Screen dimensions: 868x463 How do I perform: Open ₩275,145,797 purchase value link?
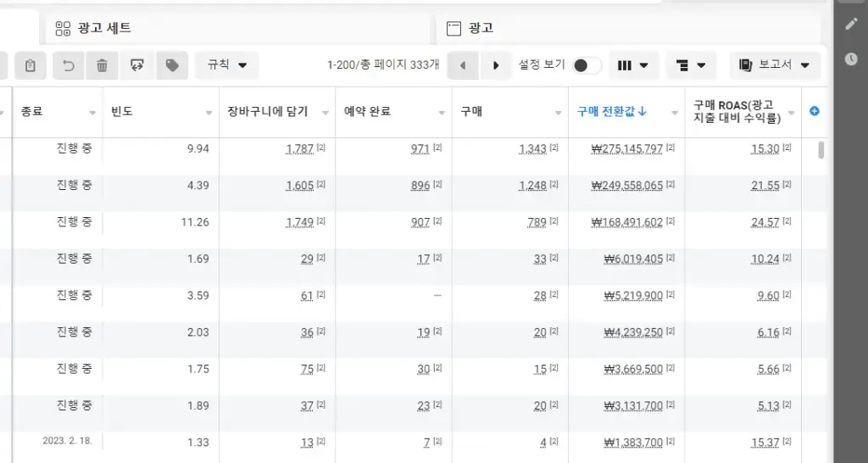pos(626,149)
